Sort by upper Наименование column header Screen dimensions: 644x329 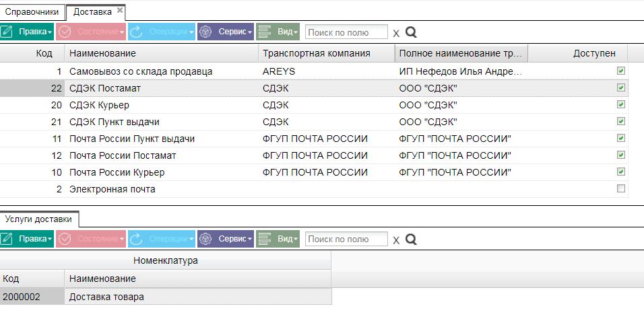pos(162,53)
